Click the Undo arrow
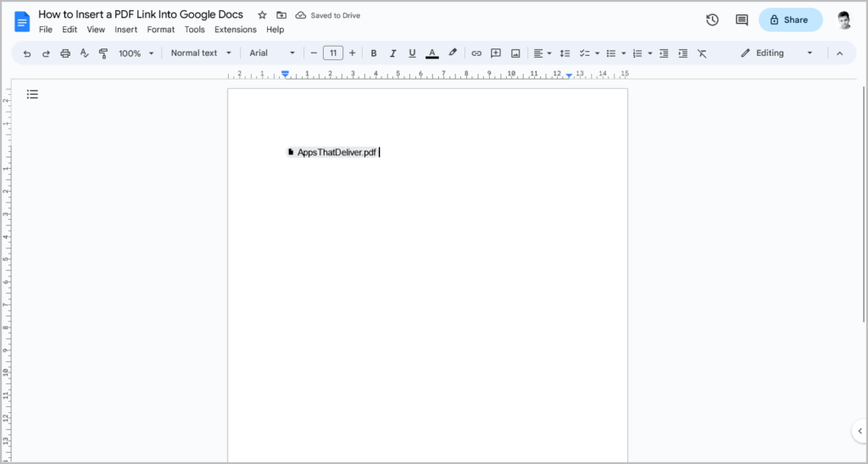 [x=27, y=53]
